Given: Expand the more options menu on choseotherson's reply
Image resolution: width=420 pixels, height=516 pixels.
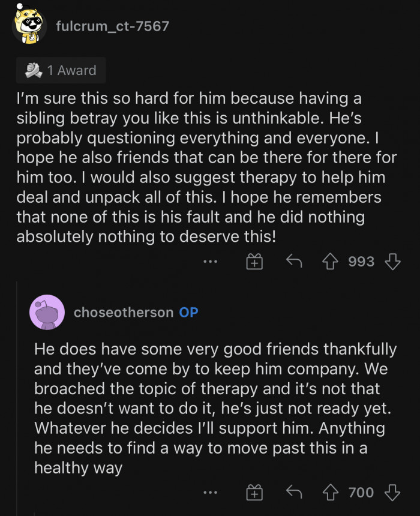Looking at the screenshot, I should point(210,492).
